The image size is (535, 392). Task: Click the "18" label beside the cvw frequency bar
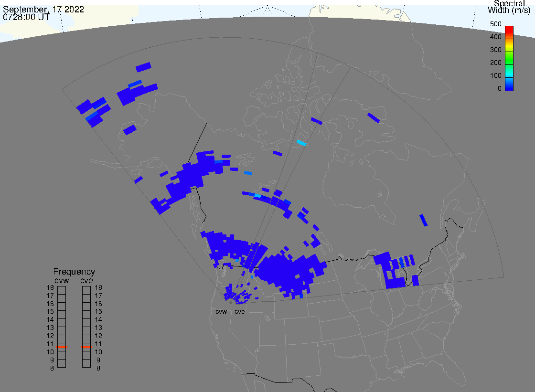pos(50,287)
